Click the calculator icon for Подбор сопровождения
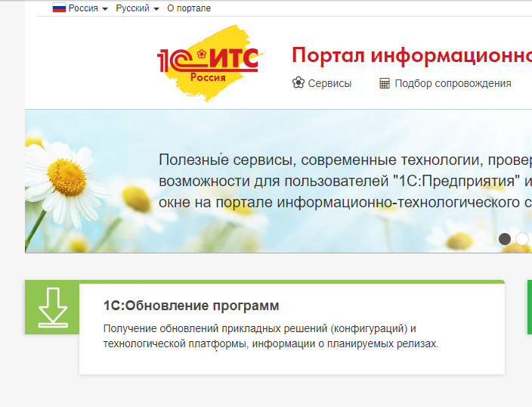 pos(385,83)
